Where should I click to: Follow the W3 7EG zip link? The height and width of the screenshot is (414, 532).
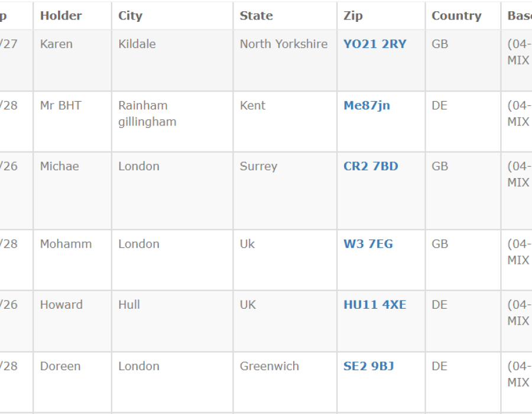[368, 244]
